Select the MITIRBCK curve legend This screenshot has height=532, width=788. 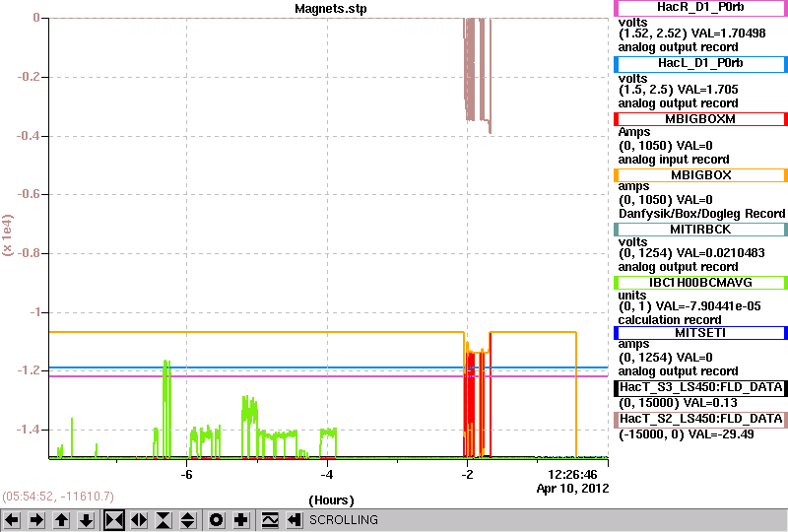[x=700, y=230]
